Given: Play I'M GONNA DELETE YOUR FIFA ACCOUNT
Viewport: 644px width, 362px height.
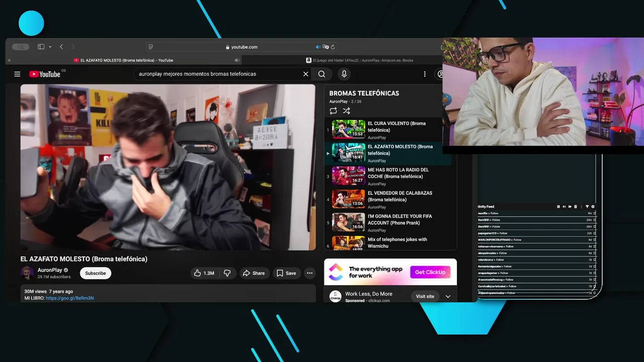Looking at the screenshot, I should pyautogui.click(x=388, y=222).
